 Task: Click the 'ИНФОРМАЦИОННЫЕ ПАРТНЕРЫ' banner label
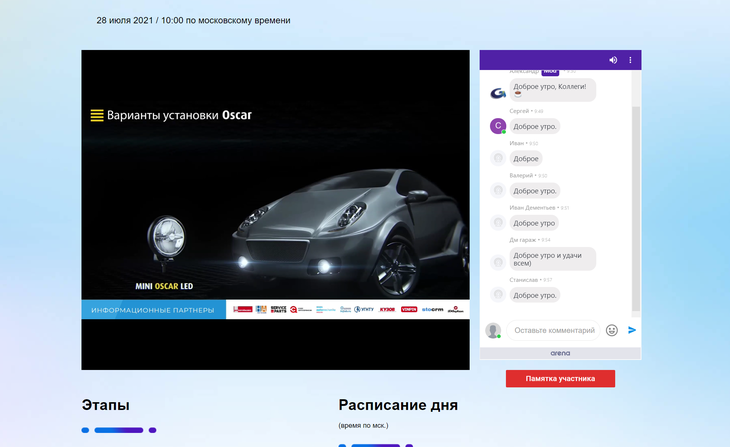click(153, 310)
